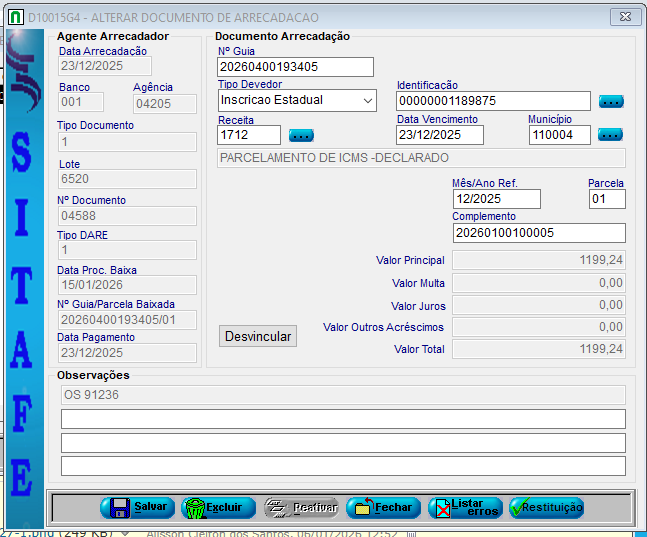Open Listar erros from bottom toolbar
The image size is (647, 537).
click(x=465, y=507)
